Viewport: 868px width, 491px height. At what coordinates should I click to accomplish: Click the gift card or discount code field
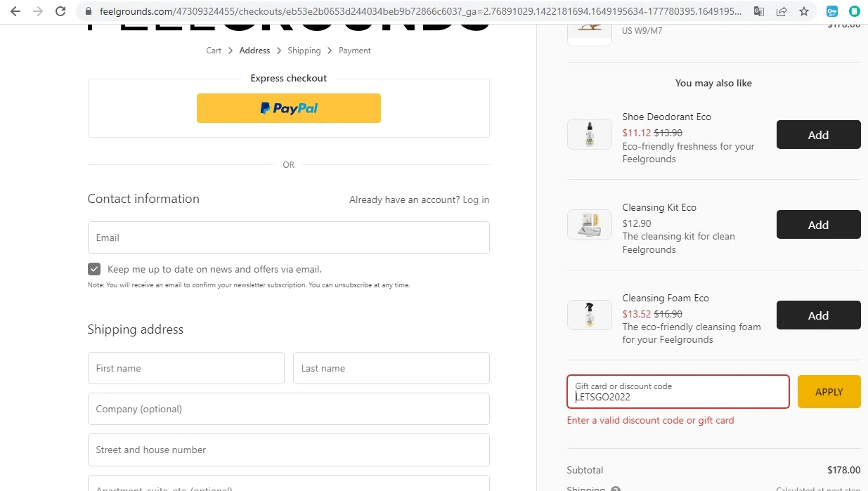[678, 392]
